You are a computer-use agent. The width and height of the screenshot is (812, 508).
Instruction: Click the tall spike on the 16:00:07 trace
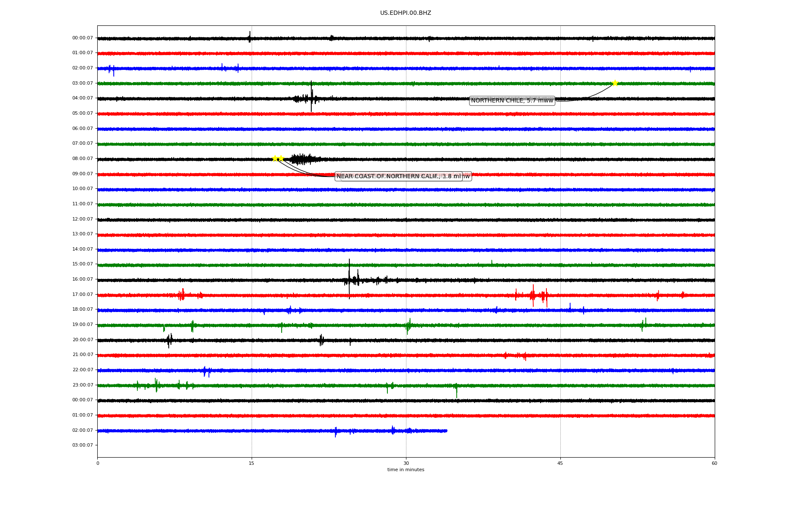pos(349,279)
